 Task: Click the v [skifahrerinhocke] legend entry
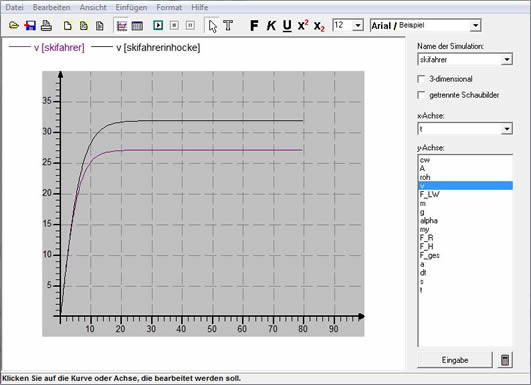click(146, 47)
